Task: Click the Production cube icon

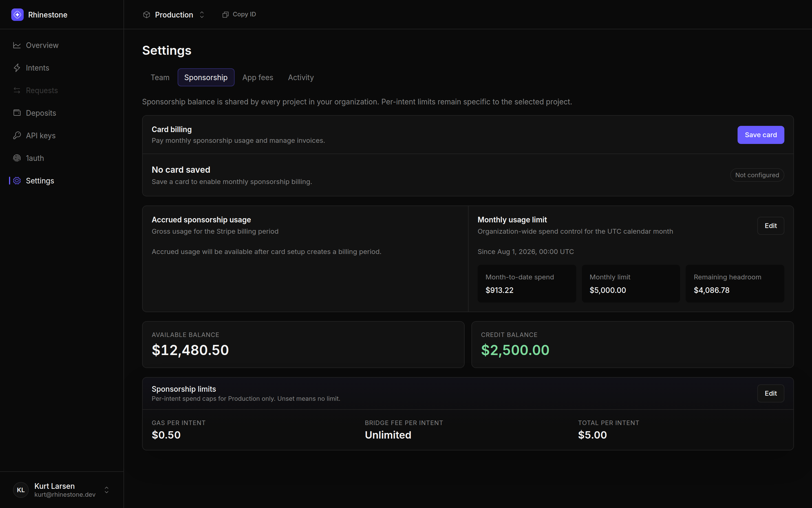Action: click(147, 15)
